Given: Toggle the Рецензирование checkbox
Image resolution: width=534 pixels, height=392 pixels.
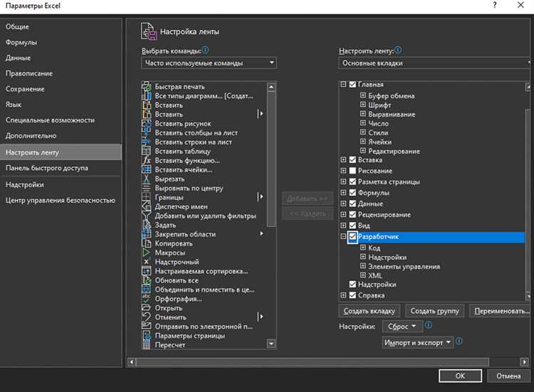Looking at the screenshot, I should click(x=353, y=214).
